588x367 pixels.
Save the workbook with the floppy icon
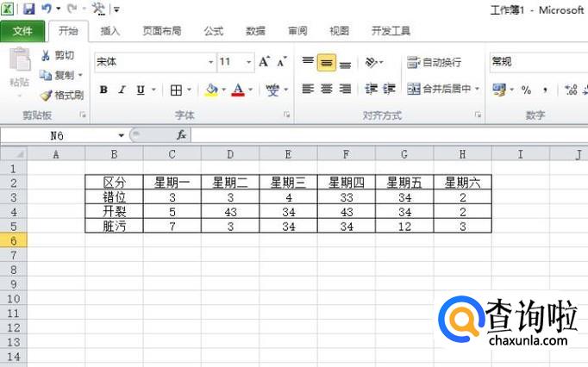click(x=28, y=9)
